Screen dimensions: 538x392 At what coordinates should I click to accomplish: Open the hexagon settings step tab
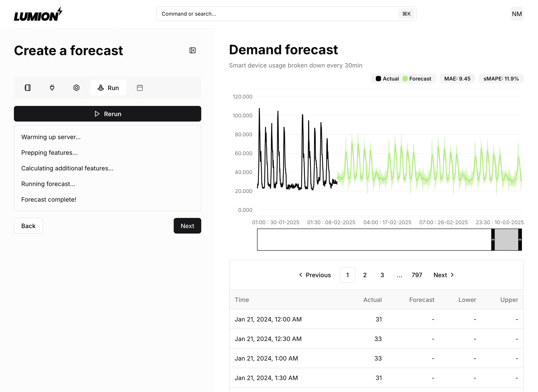click(x=76, y=88)
